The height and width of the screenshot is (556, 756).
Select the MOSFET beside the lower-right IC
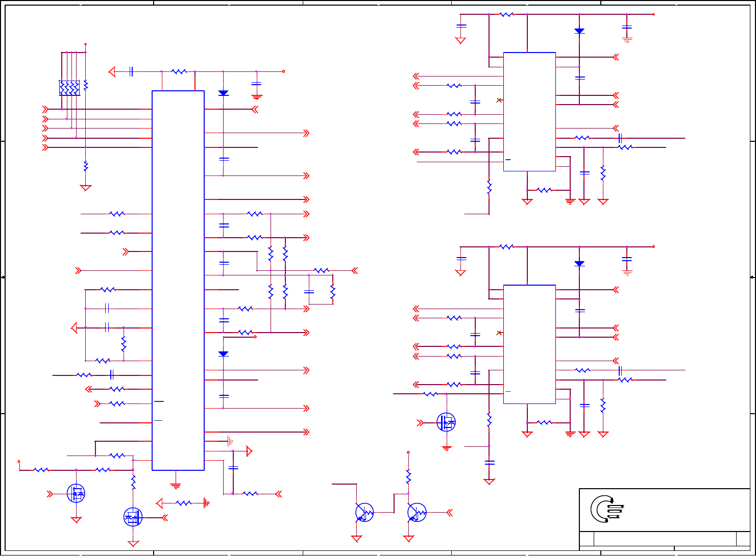446,422
